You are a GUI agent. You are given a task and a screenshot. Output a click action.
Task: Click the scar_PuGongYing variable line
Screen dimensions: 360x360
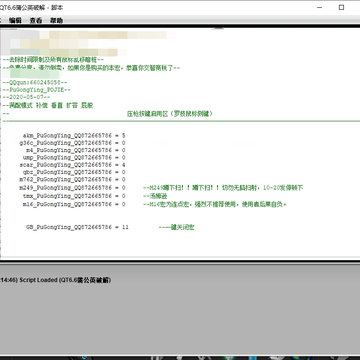(72, 165)
